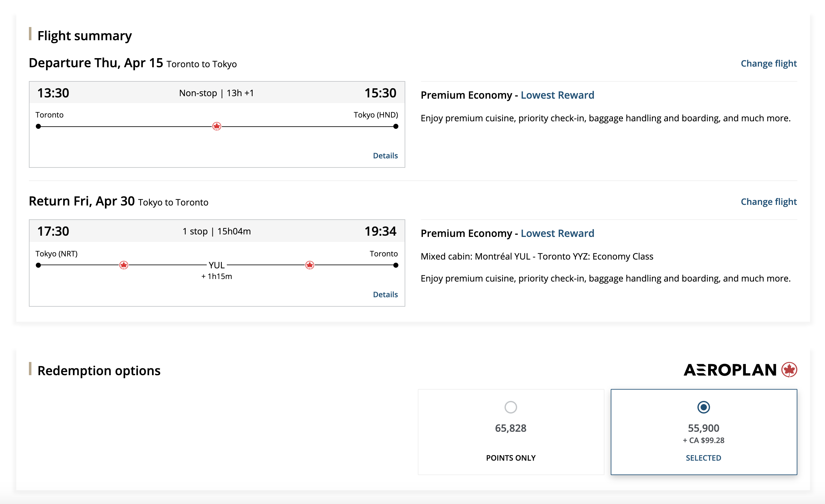
Task: Click the YUL layover label
Action: pyautogui.click(x=217, y=265)
